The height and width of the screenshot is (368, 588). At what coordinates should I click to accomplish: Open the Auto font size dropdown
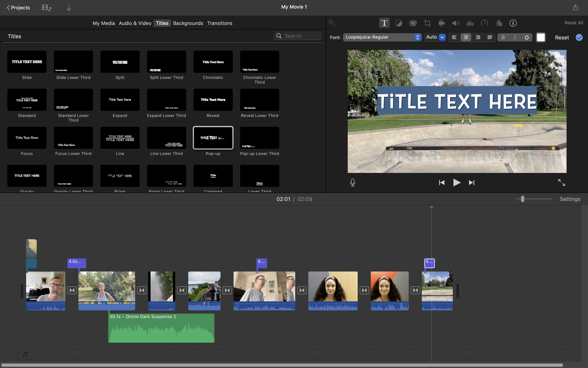[435, 37]
